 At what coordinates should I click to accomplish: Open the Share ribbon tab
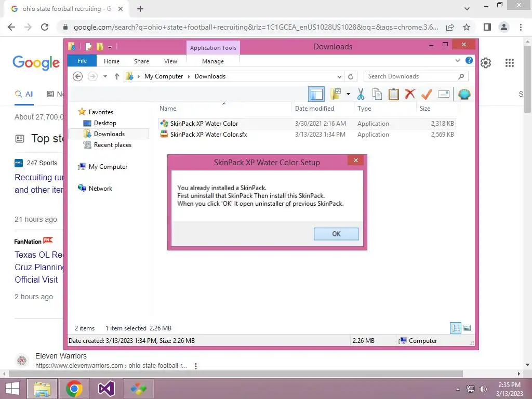[x=141, y=61]
